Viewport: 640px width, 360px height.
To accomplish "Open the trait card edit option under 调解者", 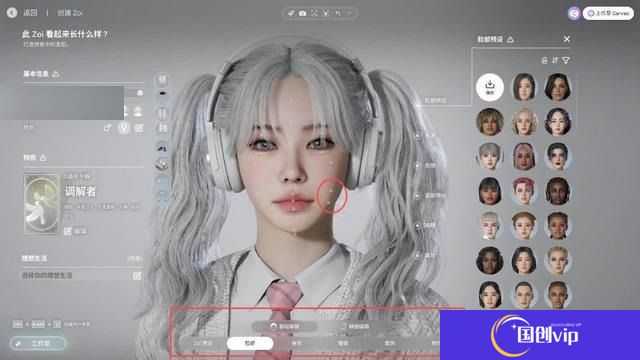I will pos(76,231).
